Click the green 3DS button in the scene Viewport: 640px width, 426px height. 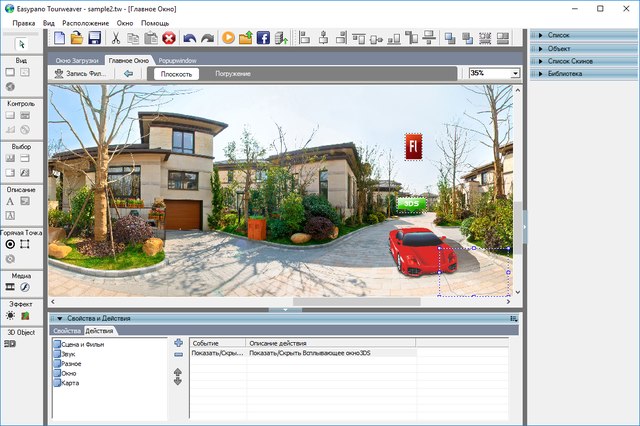411,204
